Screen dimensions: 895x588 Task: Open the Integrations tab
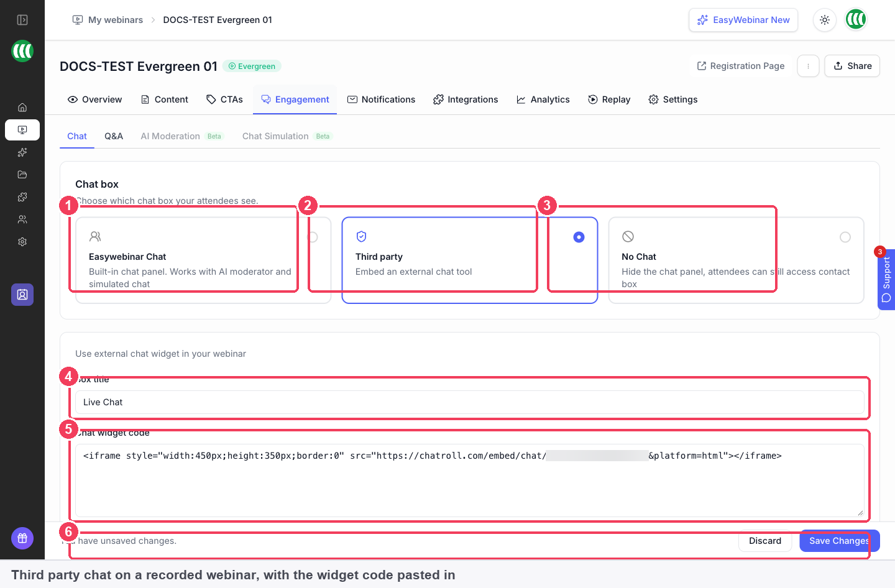pos(466,99)
